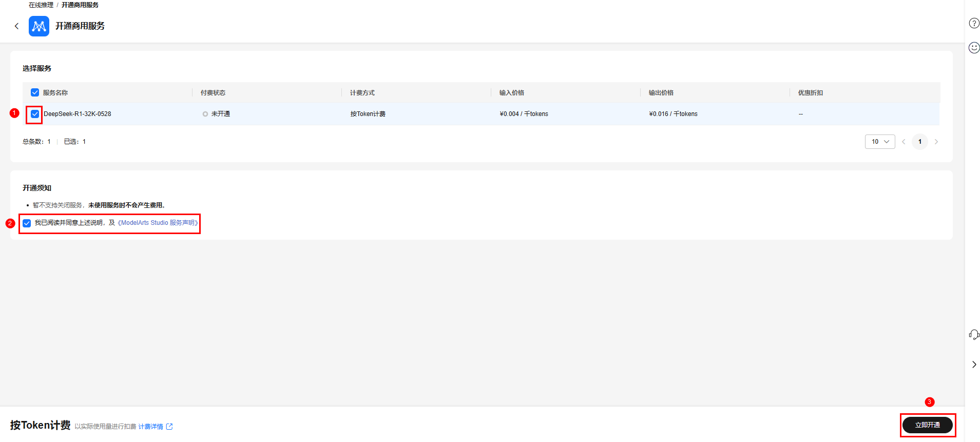This screenshot has width=980, height=442.
Task: Click the 开通商用服务 breadcrumb item
Action: pos(80,5)
